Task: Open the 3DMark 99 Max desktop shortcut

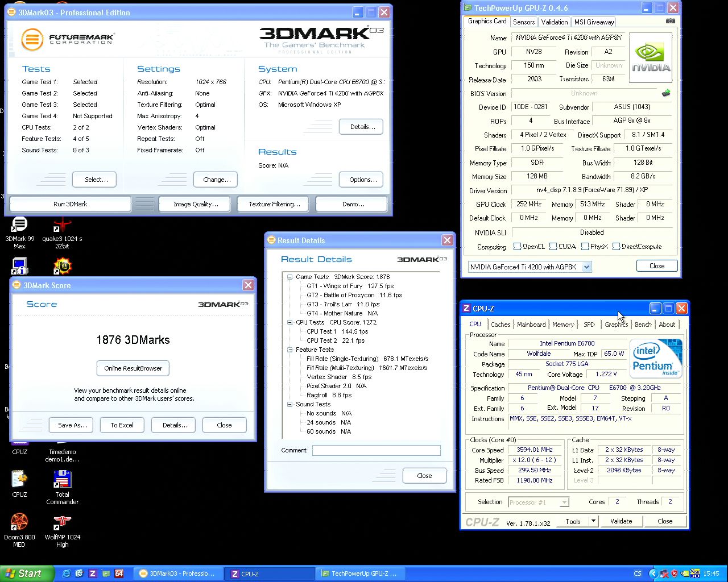Action: click(19, 233)
